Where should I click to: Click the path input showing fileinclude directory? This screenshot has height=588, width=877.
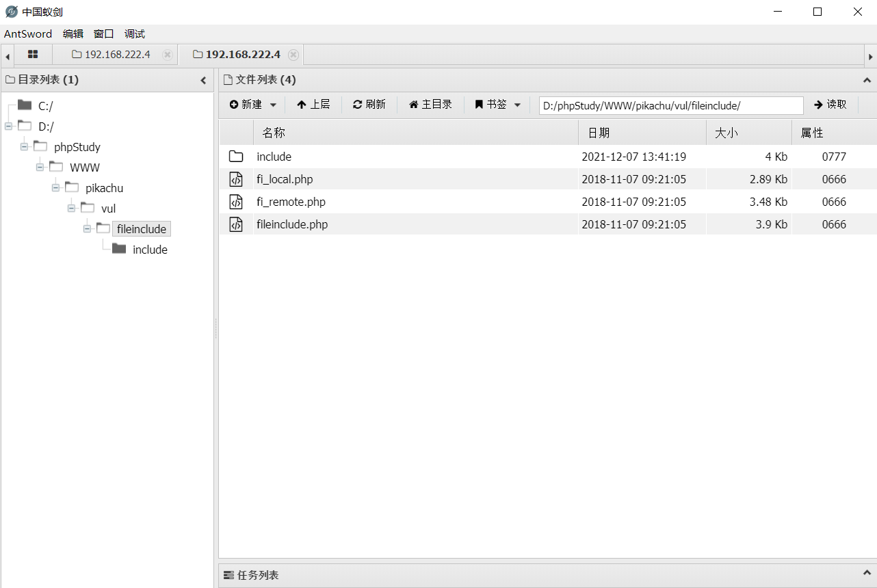(670, 105)
